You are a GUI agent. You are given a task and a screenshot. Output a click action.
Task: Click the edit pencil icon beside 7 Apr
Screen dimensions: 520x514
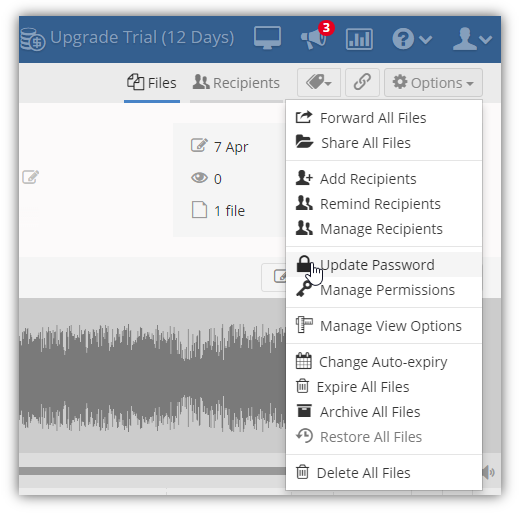click(x=199, y=146)
